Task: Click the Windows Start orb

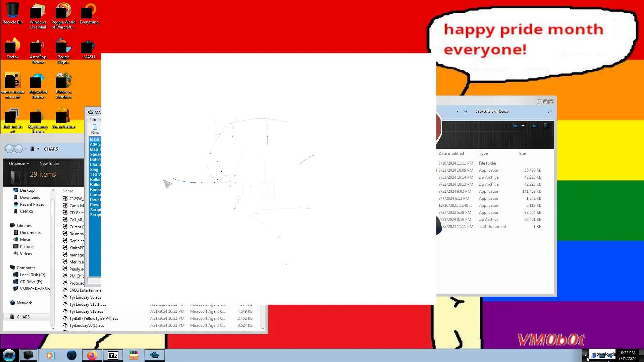Action: [9, 355]
